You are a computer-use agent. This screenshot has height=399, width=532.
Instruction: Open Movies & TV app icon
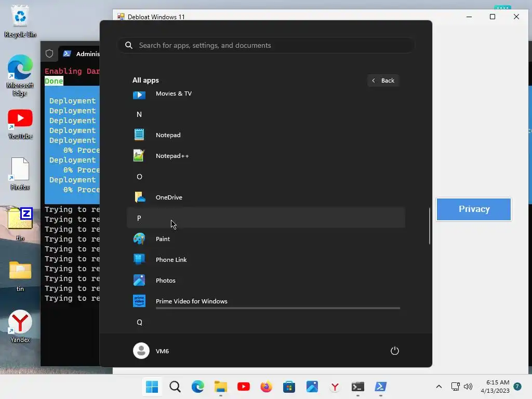139,95
